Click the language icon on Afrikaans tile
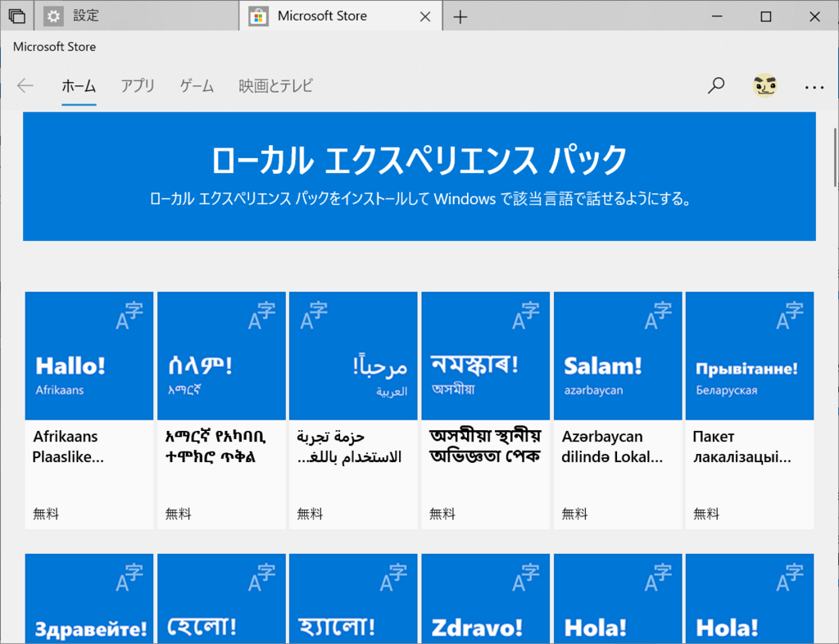The image size is (839, 644). coord(129,315)
